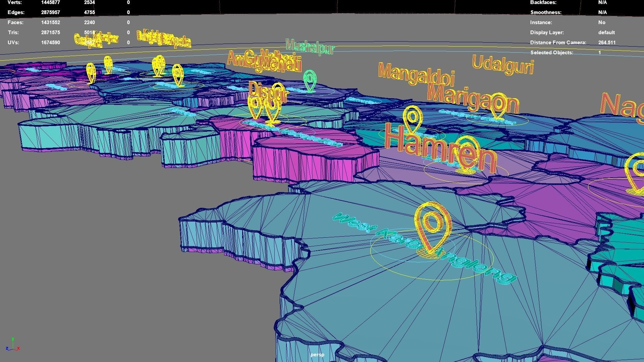Select the Udalguri text label
Image resolution: width=644 pixels, height=362 pixels.
[x=503, y=64]
